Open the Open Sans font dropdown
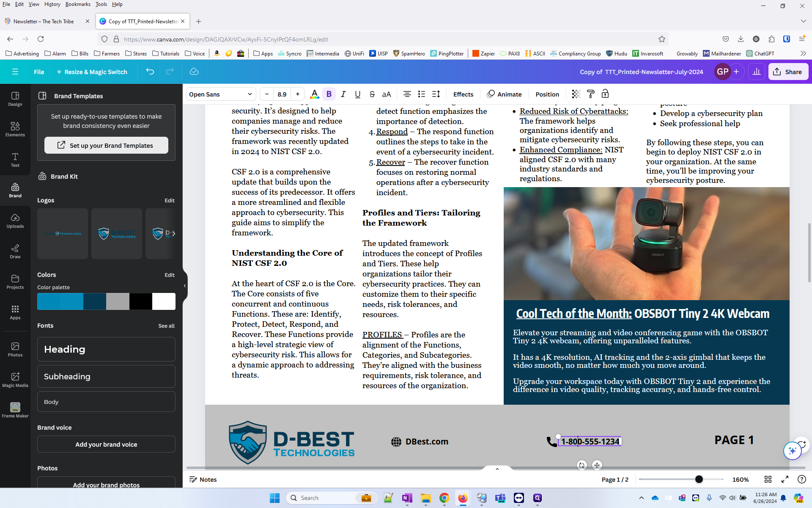The image size is (812, 508). [221, 94]
